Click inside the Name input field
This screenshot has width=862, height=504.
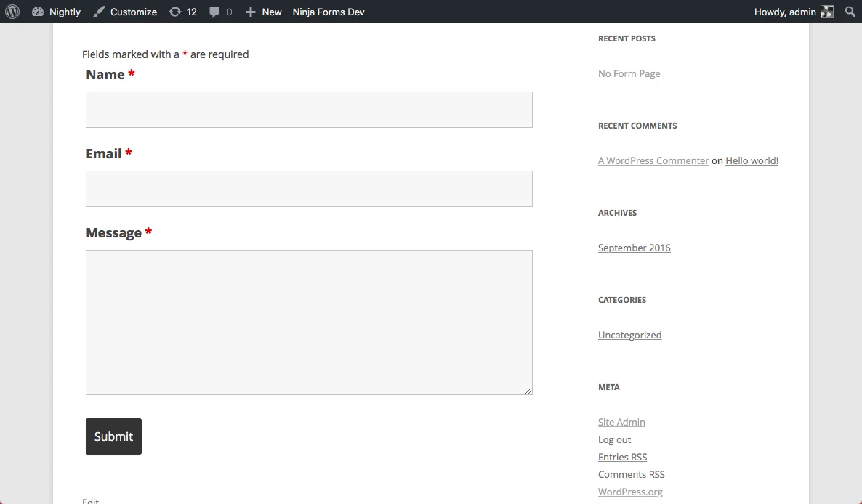309,109
